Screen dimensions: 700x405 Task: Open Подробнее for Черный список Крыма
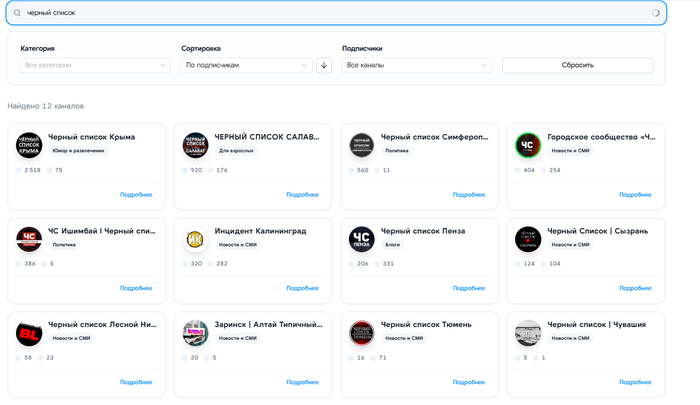[x=136, y=195]
